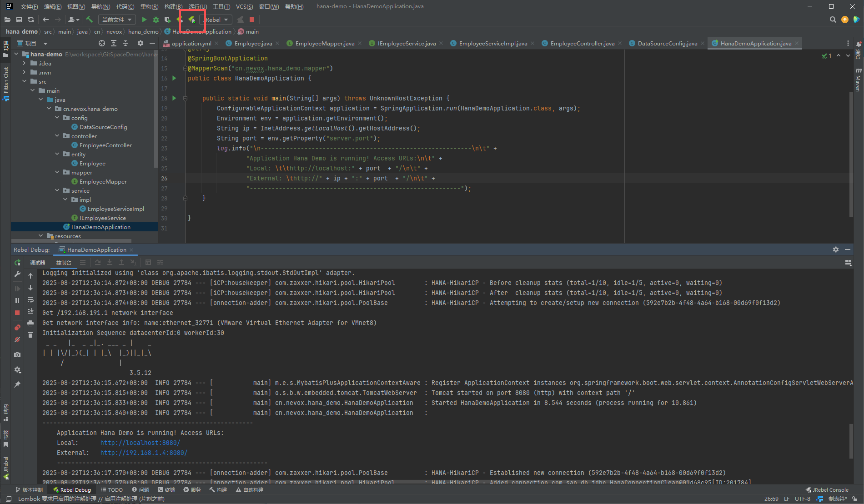
Task: Click the Save All toolbar icon
Action: [19, 20]
